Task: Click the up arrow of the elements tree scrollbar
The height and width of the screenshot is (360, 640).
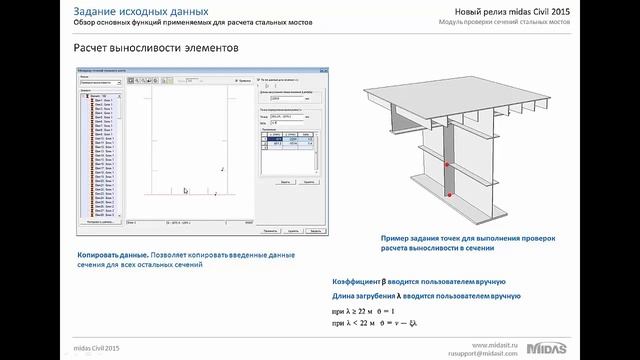Action: (x=119, y=96)
